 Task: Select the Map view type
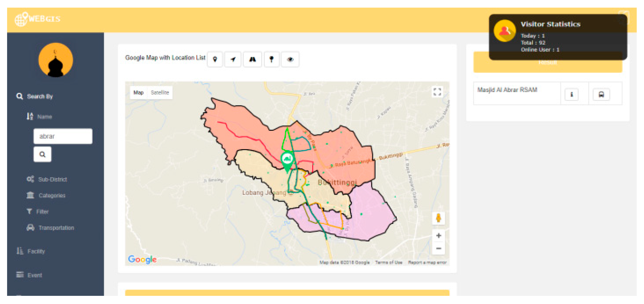[x=139, y=93]
